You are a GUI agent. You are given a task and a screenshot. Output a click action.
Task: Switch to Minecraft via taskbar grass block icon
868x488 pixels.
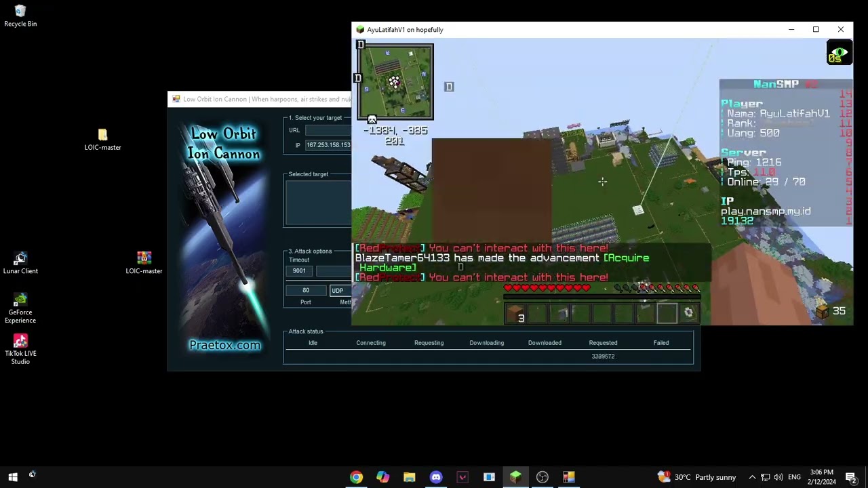[x=515, y=477]
